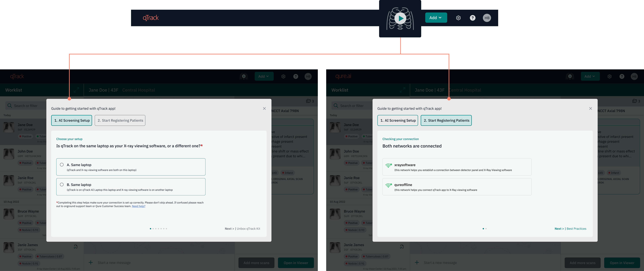Click Search or filter field in right window
This screenshot has width=644, height=271.
click(x=352, y=105)
